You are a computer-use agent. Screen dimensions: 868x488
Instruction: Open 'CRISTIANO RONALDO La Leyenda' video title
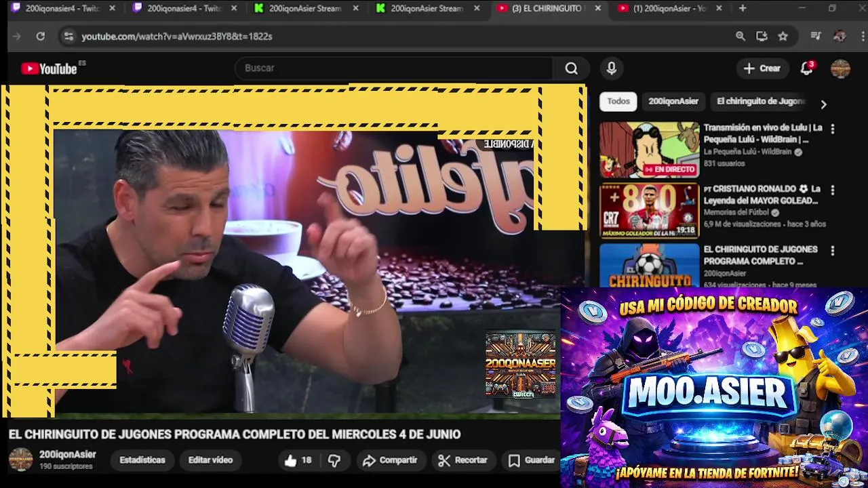click(x=762, y=195)
